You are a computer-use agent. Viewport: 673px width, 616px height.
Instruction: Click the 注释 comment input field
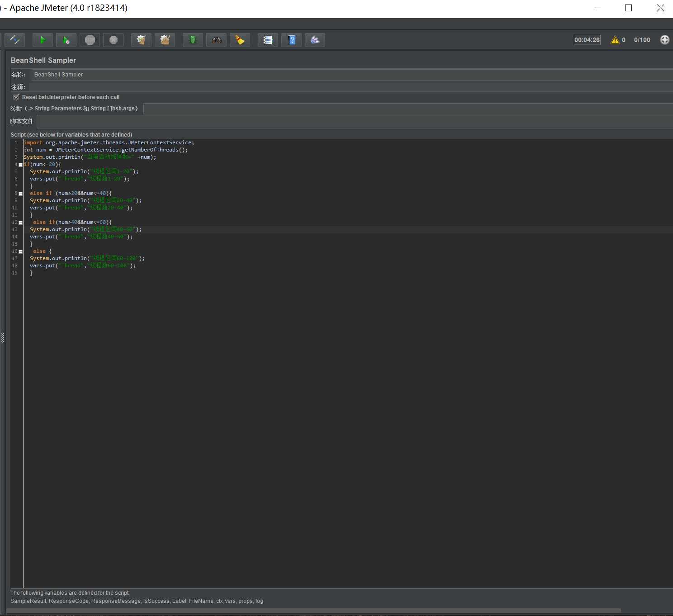351,87
